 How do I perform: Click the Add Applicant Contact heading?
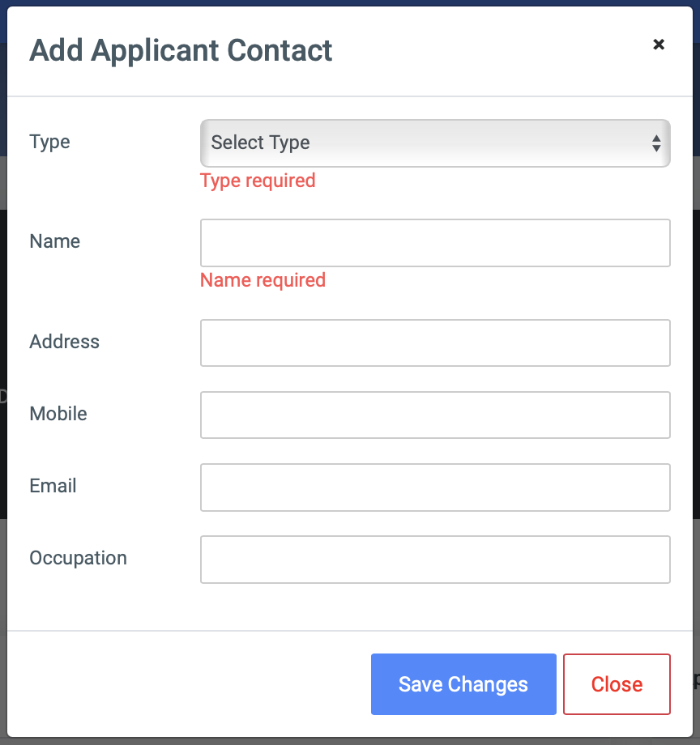[181, 51]
